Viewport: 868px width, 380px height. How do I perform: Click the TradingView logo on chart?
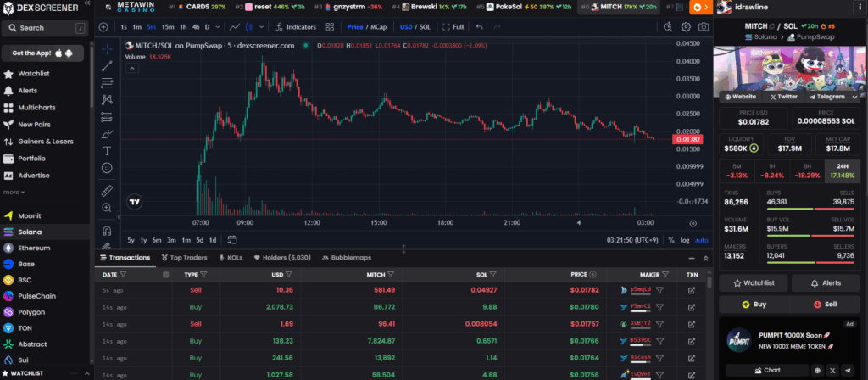tap(134, 202)
